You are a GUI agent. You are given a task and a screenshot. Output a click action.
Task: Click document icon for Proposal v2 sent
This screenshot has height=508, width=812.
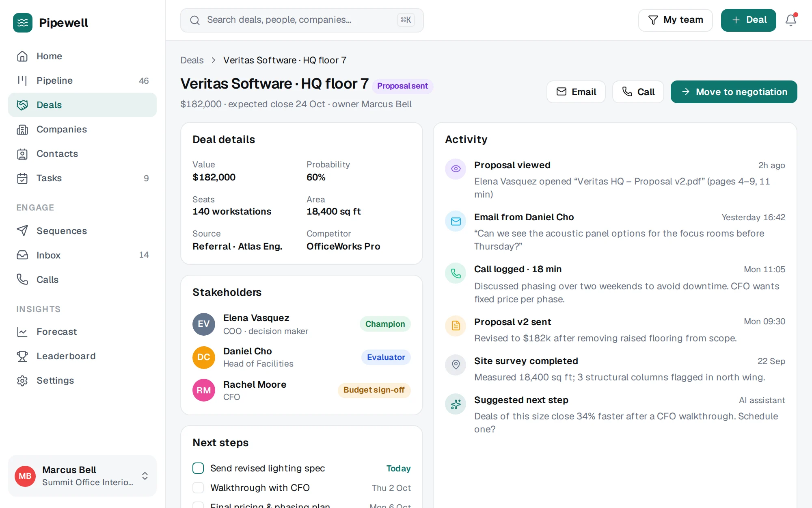(456, 326)
